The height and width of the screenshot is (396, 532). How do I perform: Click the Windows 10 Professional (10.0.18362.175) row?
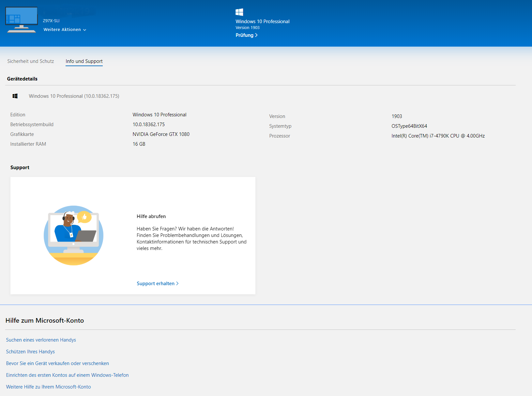(x=74, y=96)
